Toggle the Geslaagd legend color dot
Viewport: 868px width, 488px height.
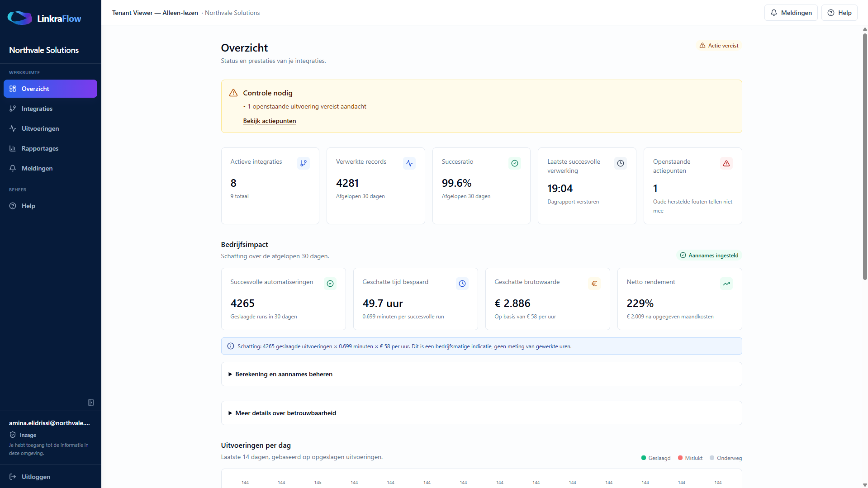(x=644, y=458)
